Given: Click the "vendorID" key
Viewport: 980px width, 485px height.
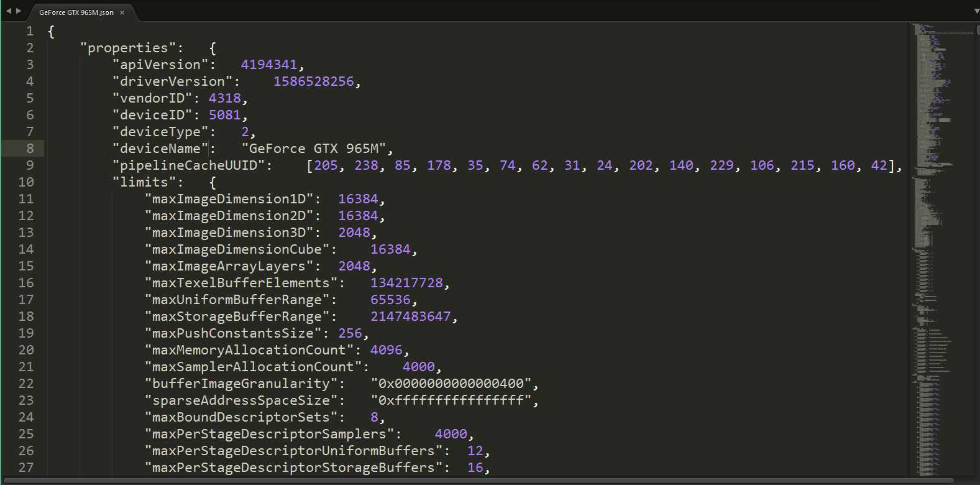Looking at the screenshot, I should pyautogui.click(x=152, y=98).
